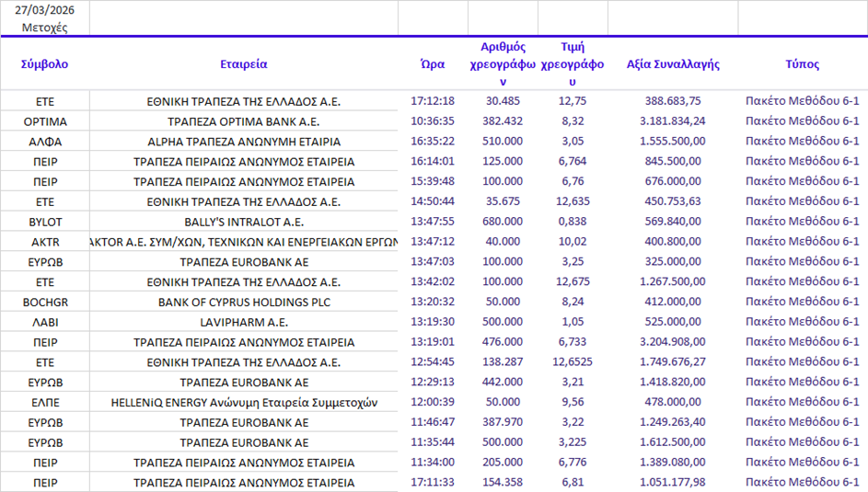
Task: Click the price cell 0,838
Action: [x=573, y=221]
